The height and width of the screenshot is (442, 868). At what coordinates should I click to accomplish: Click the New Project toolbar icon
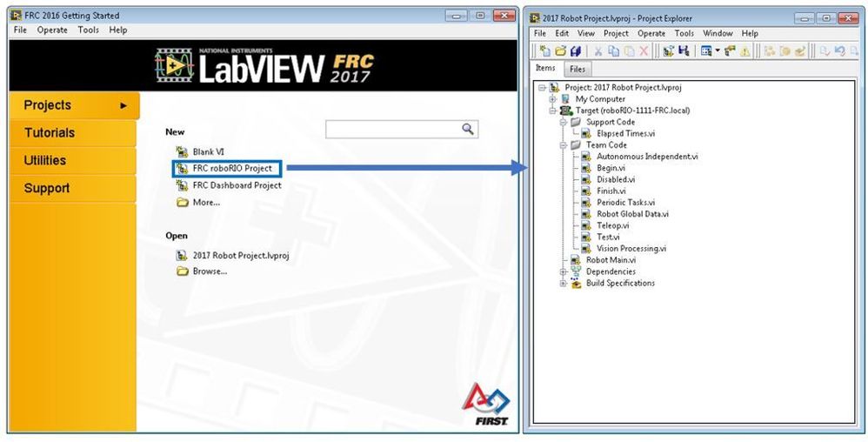[x=545, y=51]
